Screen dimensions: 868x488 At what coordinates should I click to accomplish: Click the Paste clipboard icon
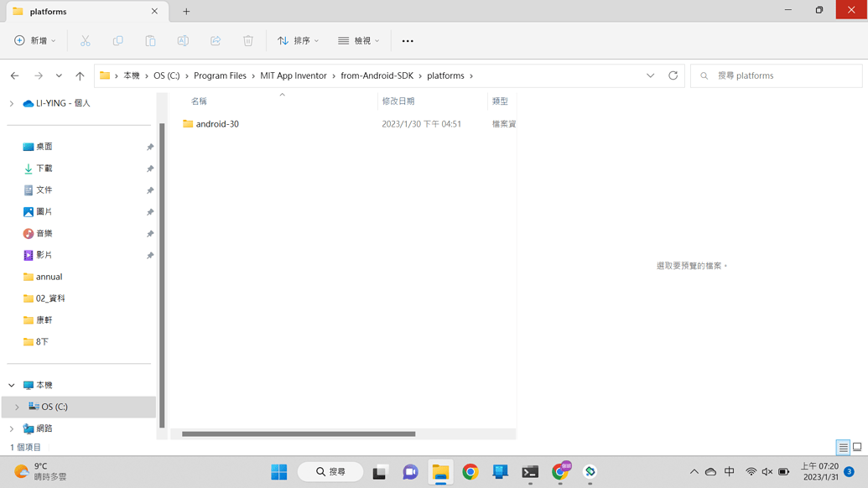click(x=150, y=40)
